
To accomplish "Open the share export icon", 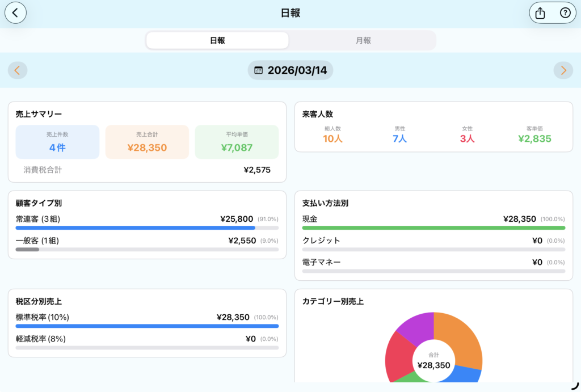I will (x=540, y=13).
